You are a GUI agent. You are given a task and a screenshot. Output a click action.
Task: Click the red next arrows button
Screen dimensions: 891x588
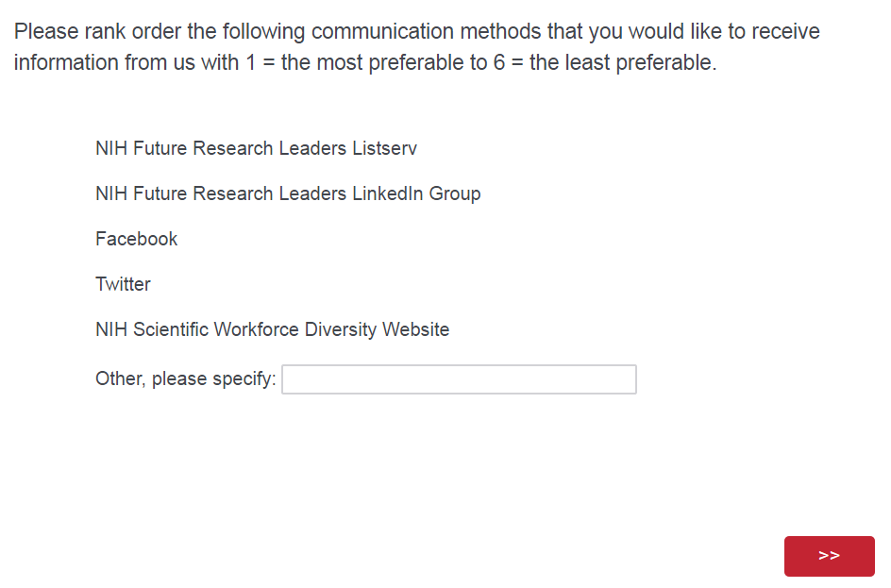[x=829, y=556]
